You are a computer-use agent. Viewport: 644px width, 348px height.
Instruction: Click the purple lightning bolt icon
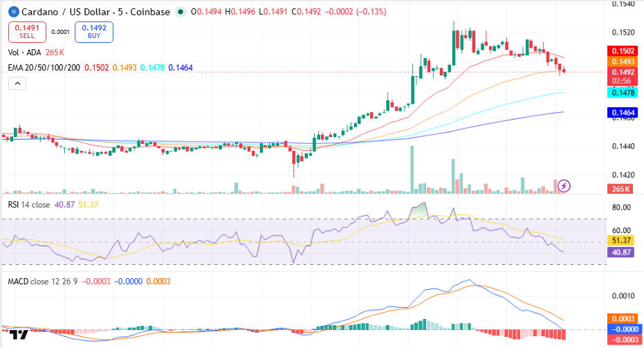[564, 186]
